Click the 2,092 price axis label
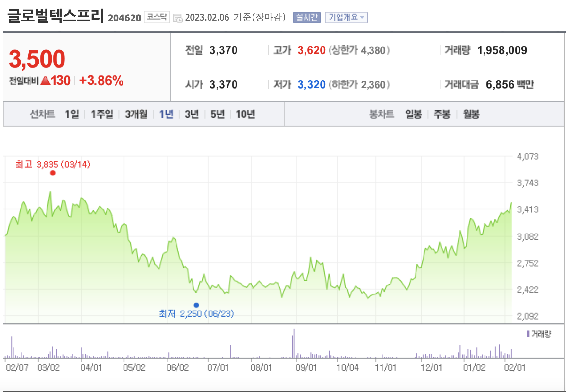Viewport: 566px width, 392px height. coord(527,316)
